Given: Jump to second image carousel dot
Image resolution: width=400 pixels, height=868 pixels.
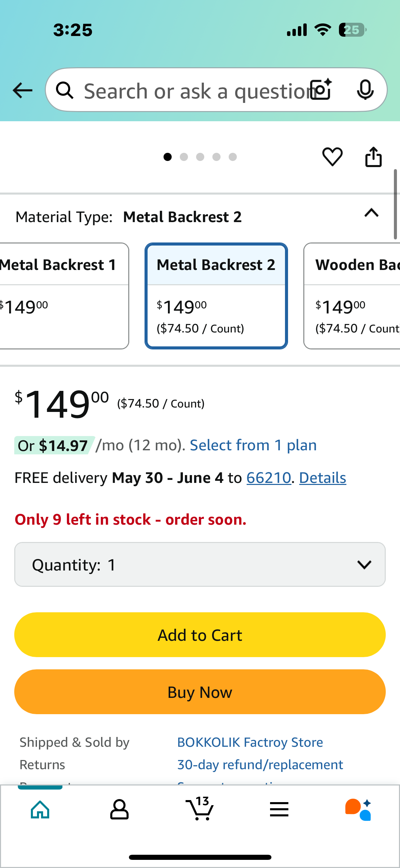Looking at the screenshot, I should 184,157.
